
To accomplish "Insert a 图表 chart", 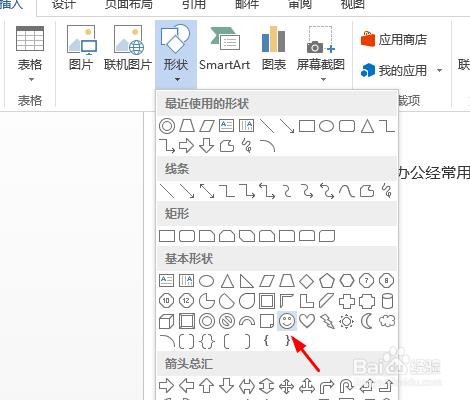I will (274, 48).
